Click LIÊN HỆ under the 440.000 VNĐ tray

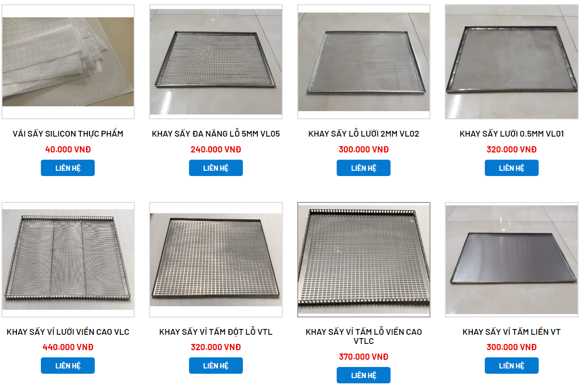pos(68,366)
